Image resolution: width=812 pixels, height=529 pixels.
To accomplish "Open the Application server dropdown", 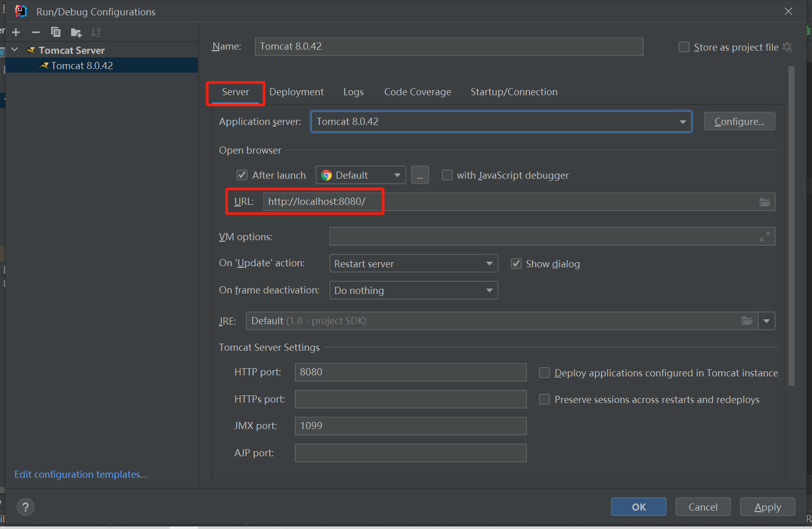I will (501, 121).
